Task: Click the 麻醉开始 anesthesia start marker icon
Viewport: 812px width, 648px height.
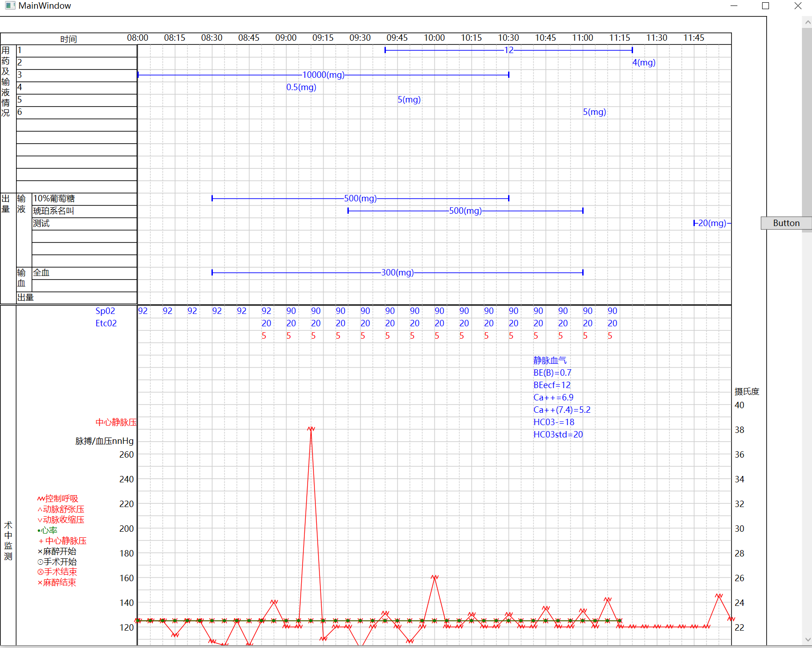Action: tap(39, 551)
